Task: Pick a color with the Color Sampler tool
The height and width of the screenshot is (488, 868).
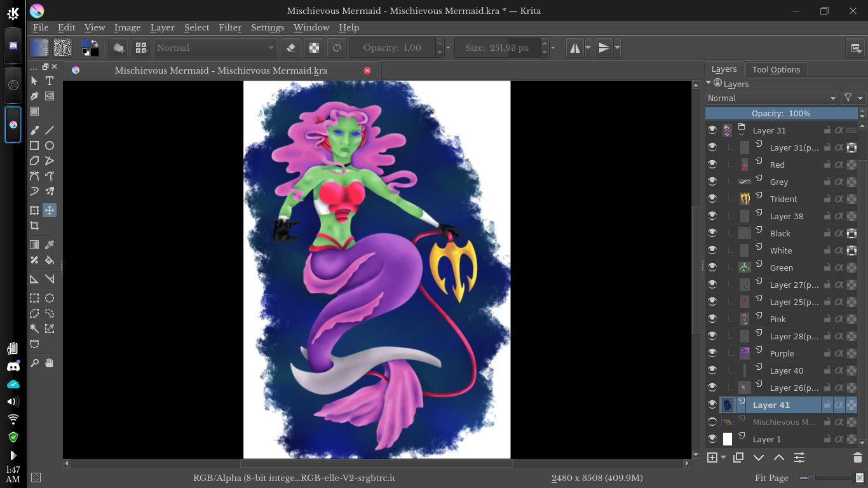Action: pos(50,245)
